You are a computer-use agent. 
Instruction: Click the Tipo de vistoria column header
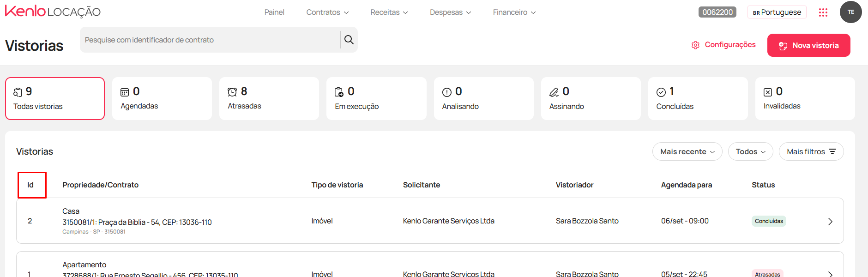(337, 185)
